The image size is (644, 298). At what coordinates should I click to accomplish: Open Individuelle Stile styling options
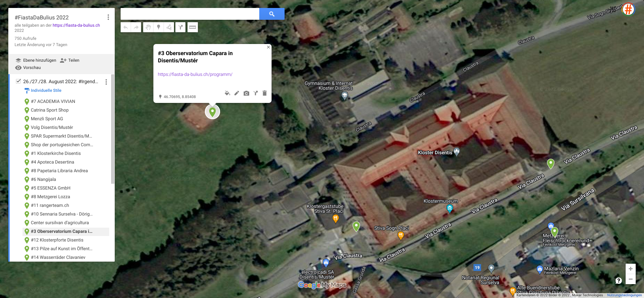point(46,90)
